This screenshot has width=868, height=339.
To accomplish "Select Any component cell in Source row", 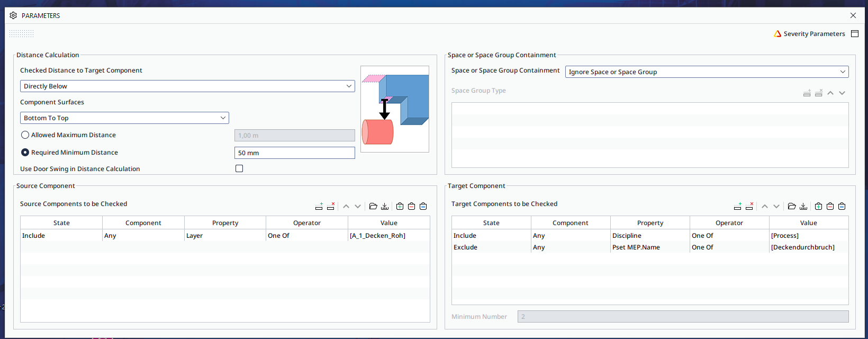I will tap(143, 235).
